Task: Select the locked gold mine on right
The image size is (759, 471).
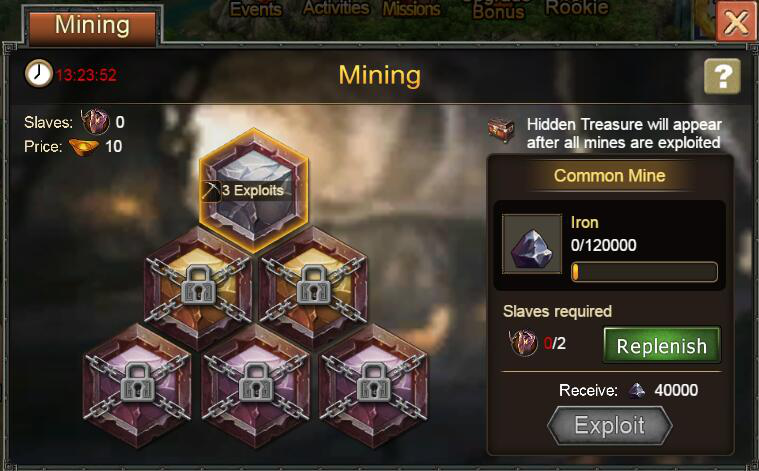Action: (313, 288)
